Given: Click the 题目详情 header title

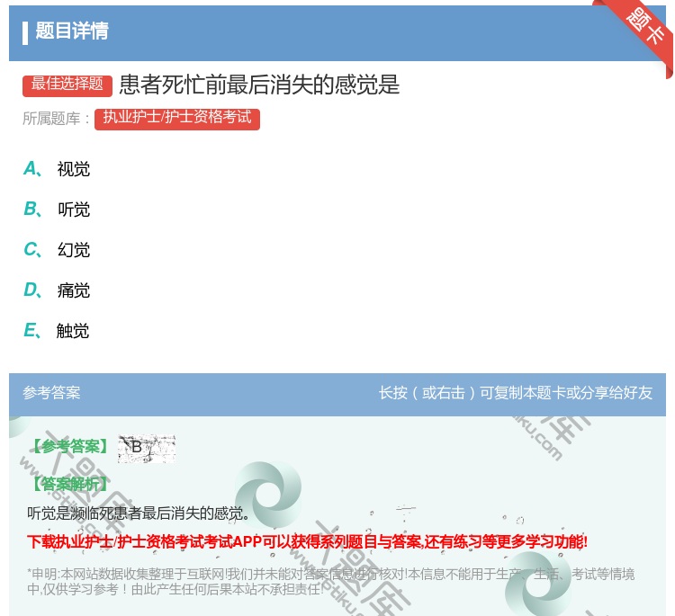Looking at the screenshot, I should pyautogui.click(x=72, y=31).
